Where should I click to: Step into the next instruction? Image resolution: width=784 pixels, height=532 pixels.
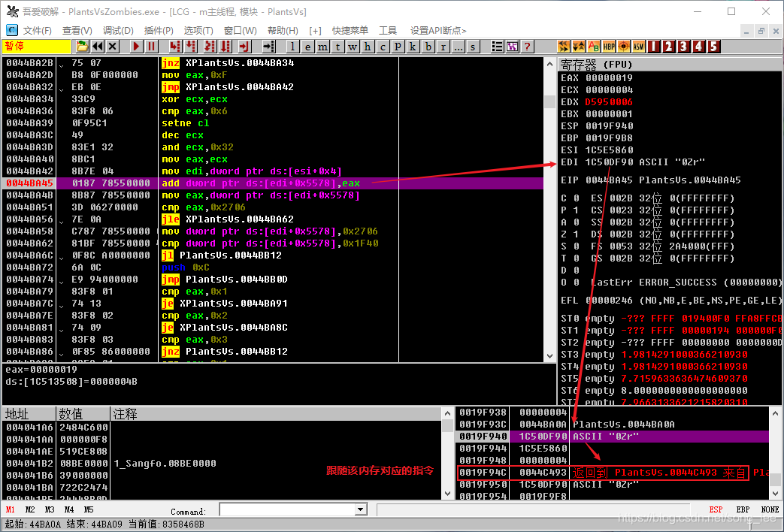click(175, 47)
